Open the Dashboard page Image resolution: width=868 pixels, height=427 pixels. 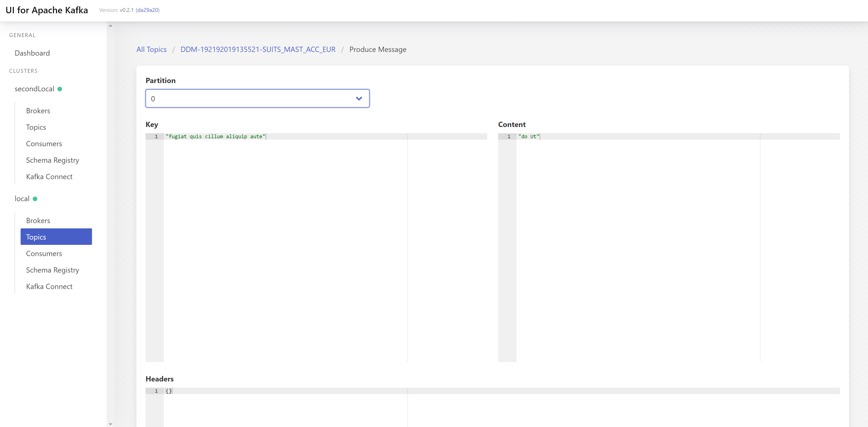[32, 53]
